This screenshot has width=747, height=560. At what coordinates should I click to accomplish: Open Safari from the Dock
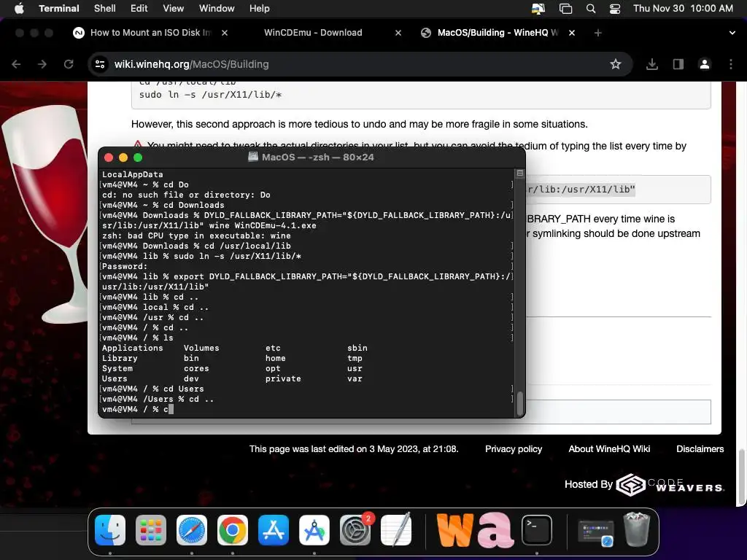point(192,530)
